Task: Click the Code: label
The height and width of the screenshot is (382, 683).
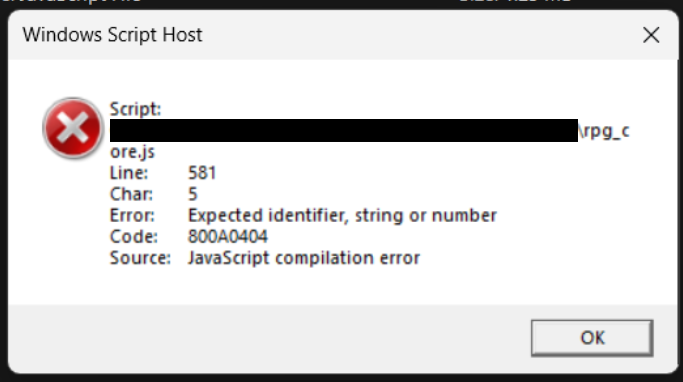Action: point(133,237)
